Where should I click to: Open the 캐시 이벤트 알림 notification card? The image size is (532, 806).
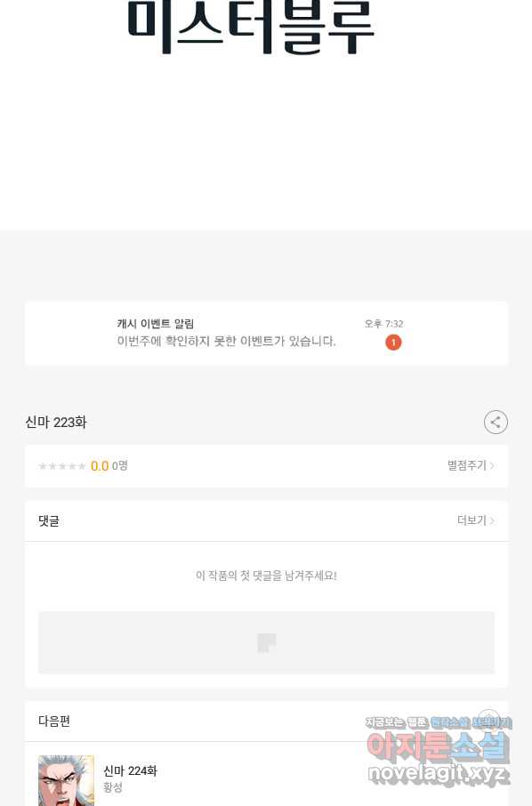point(266,333)
